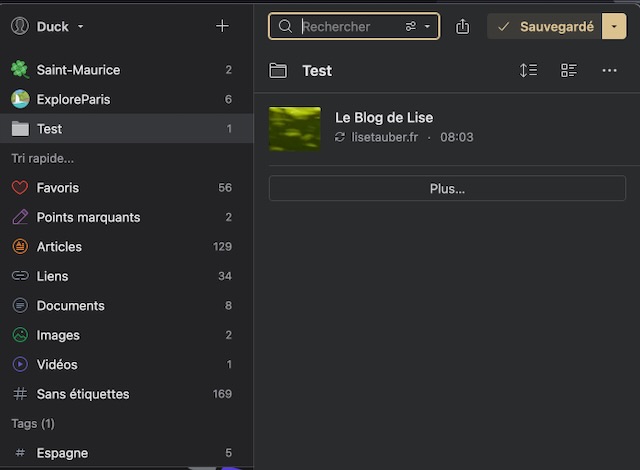Open the sort order icon
Viewport: 640px width, 470px height.
pyautogui.click(x=528, y=70)
